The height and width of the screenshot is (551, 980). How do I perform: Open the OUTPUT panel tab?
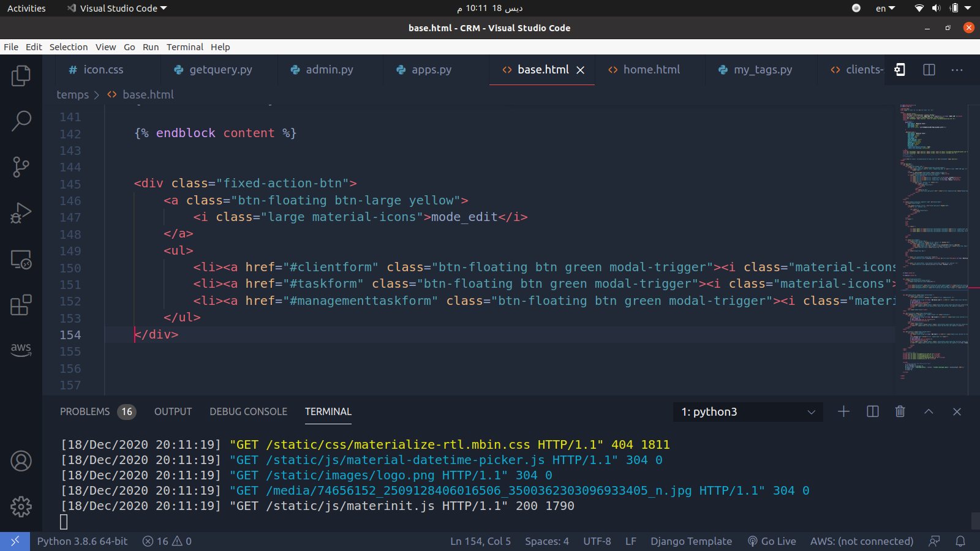click(173, 411)
